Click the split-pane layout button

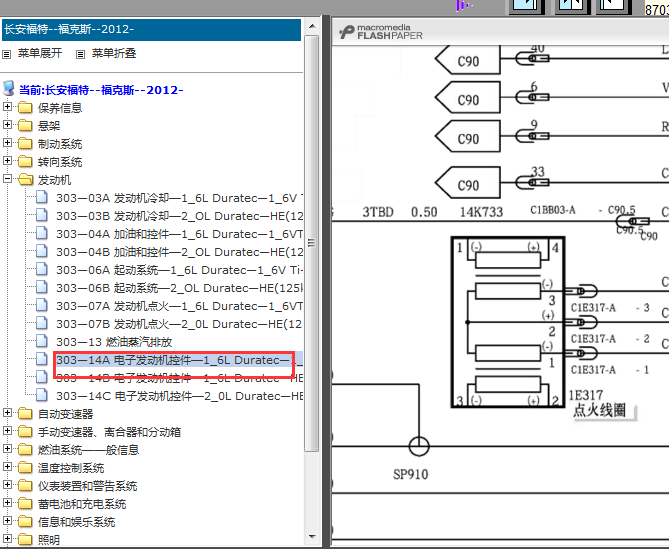[x=571, y=6]
